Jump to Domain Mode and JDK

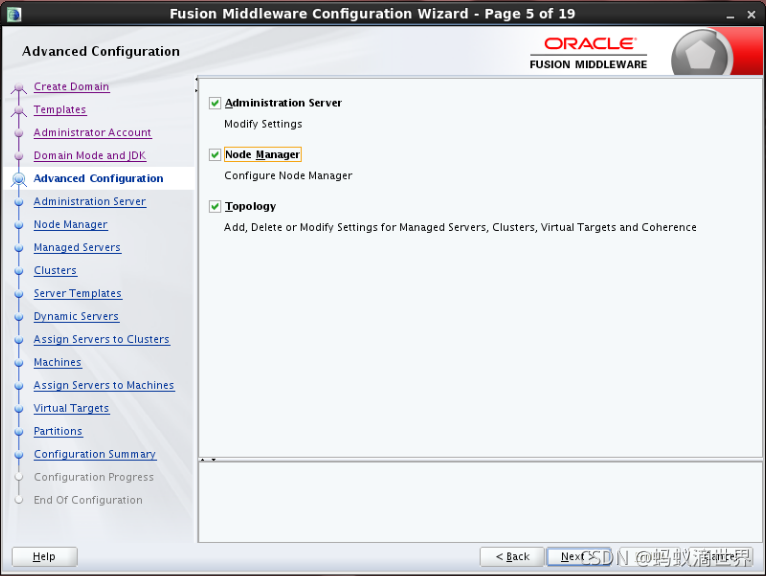(90, 155)
